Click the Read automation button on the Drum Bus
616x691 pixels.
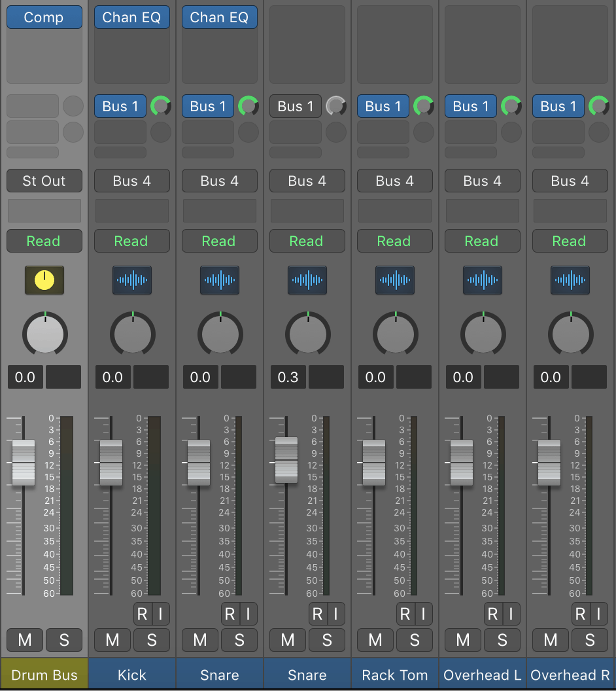pos(44,241)
